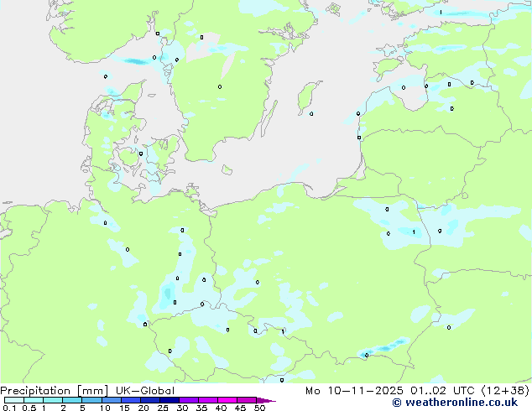
Task: Pick the 5–10 mm legend swatch
Action: [x=91, y=400]
